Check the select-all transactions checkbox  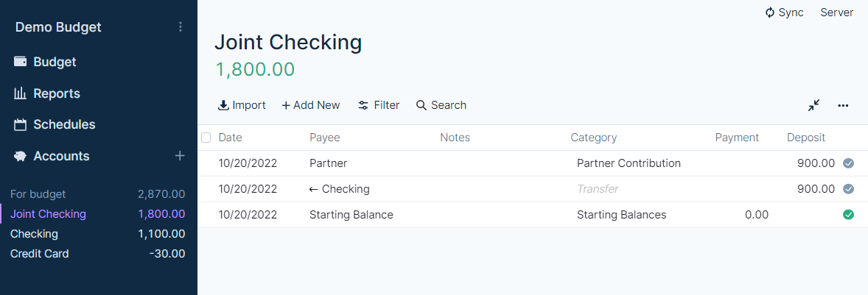click(206, 138)
